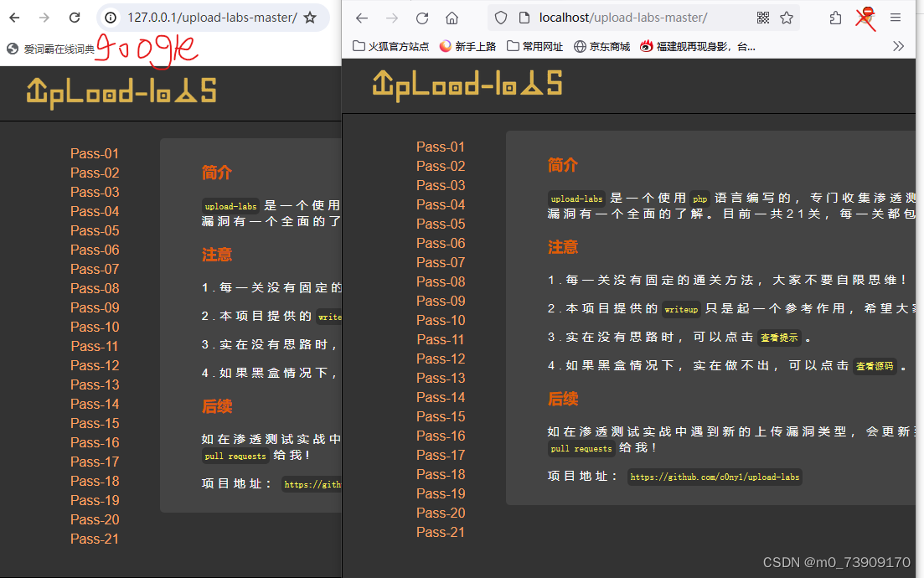Reload the page in Chrome
This screenshot has height=578, width=924.
(x=74, y=17)
